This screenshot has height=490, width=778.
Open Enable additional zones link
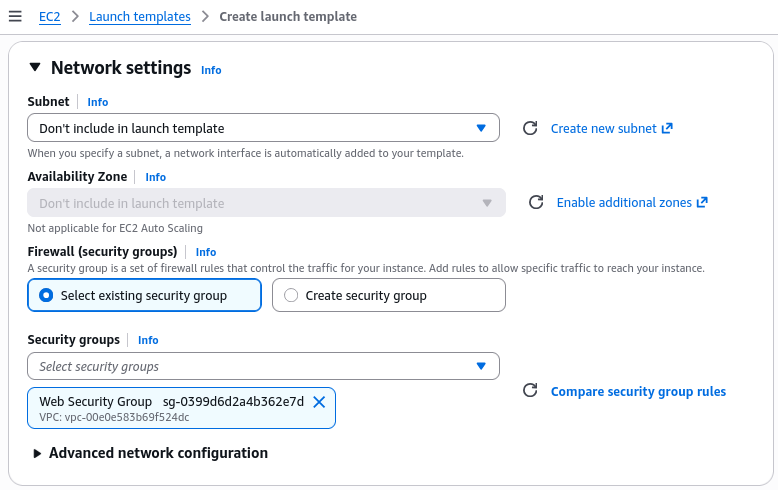coord(631,202)
